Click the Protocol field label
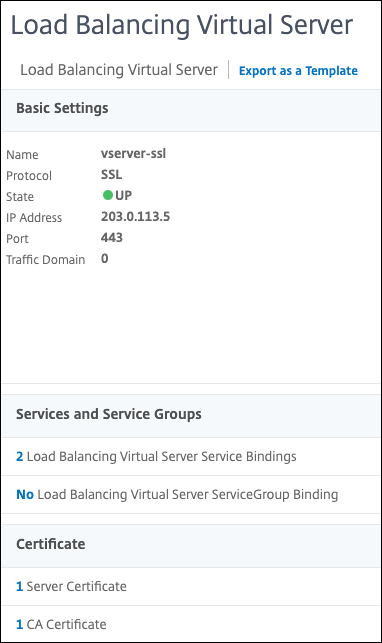Screen dimensions: 382x643 [29, 176]
